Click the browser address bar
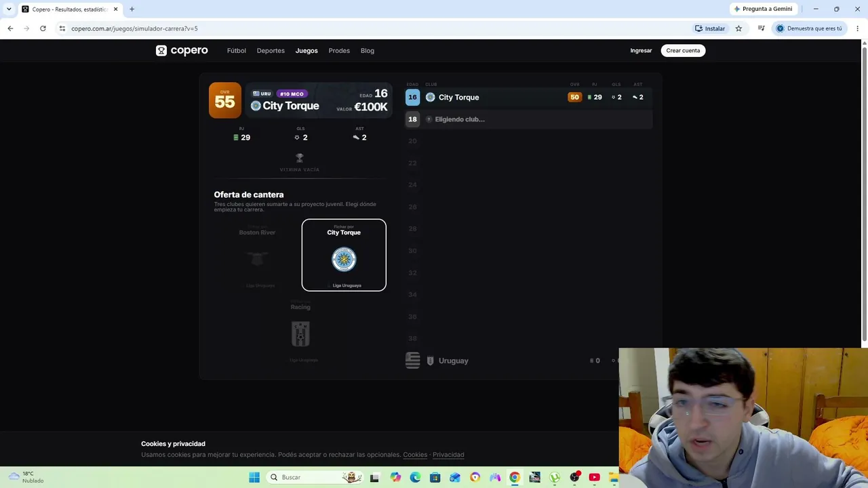 [373, 28]
